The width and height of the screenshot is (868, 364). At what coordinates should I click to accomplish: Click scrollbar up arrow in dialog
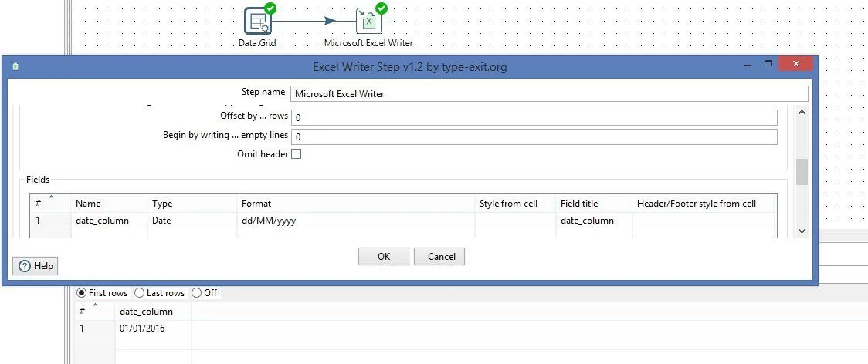[x=802, y=112]
